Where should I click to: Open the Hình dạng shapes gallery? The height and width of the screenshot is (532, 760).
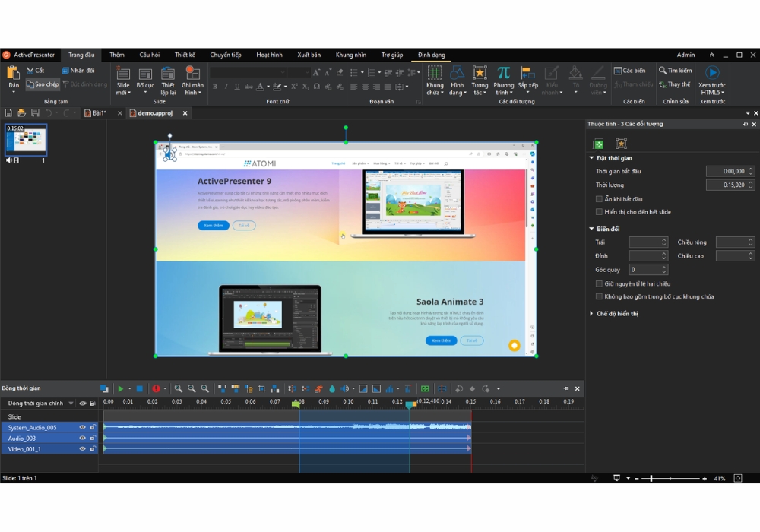point(457,81)
